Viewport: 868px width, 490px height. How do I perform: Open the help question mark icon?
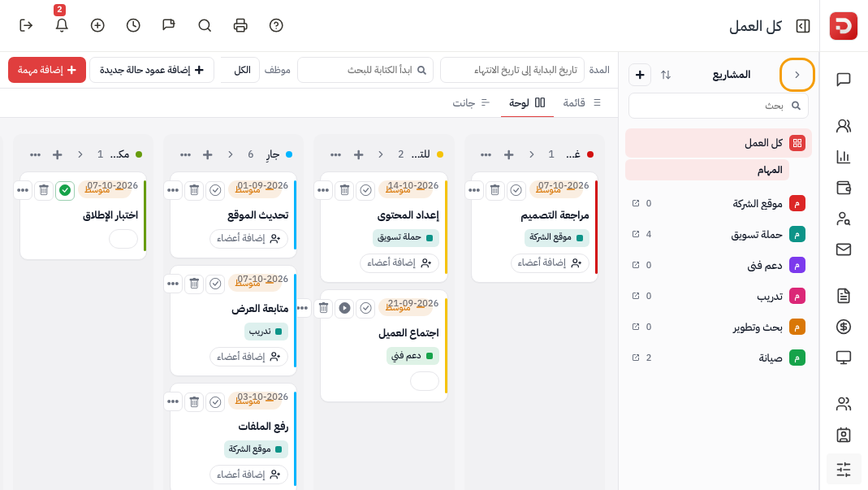276,25
